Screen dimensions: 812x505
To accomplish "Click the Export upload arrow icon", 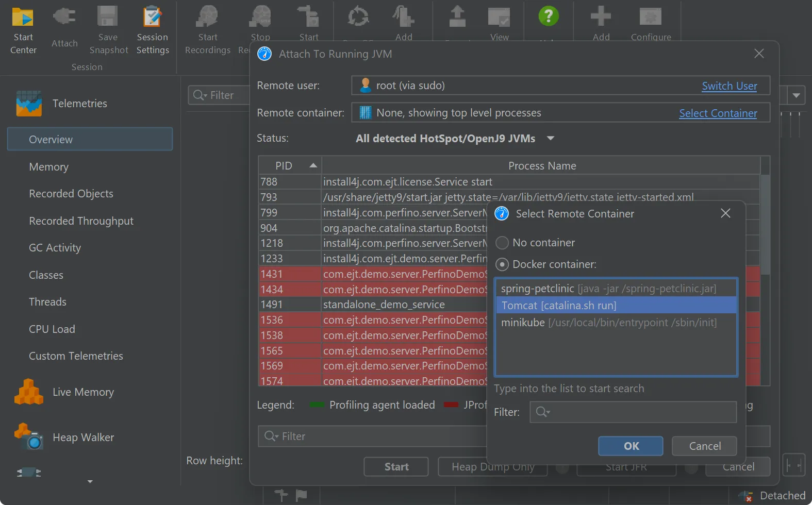I will pyautogui.click(x=457, y=16).
